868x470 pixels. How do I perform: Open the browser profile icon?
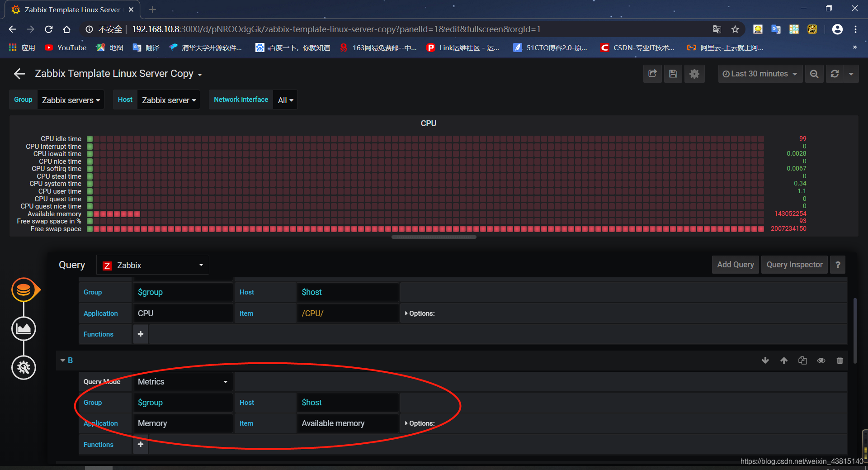[x=837, y=29]
